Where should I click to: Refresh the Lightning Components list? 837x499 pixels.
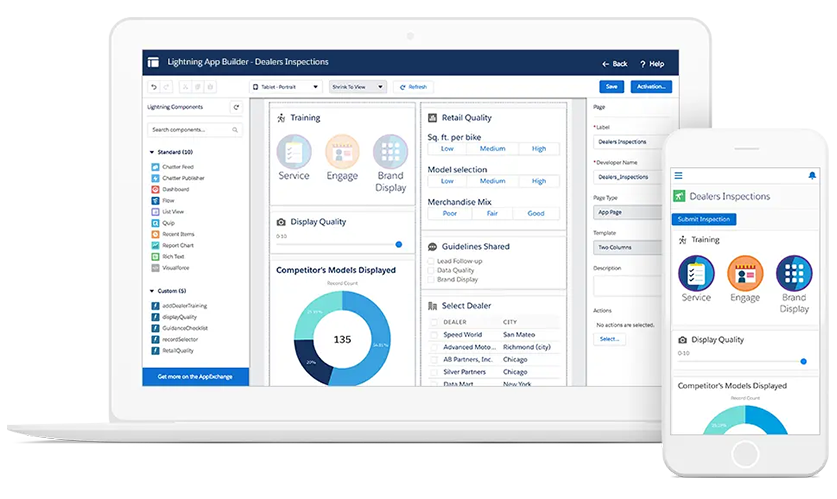pos(236,107)
